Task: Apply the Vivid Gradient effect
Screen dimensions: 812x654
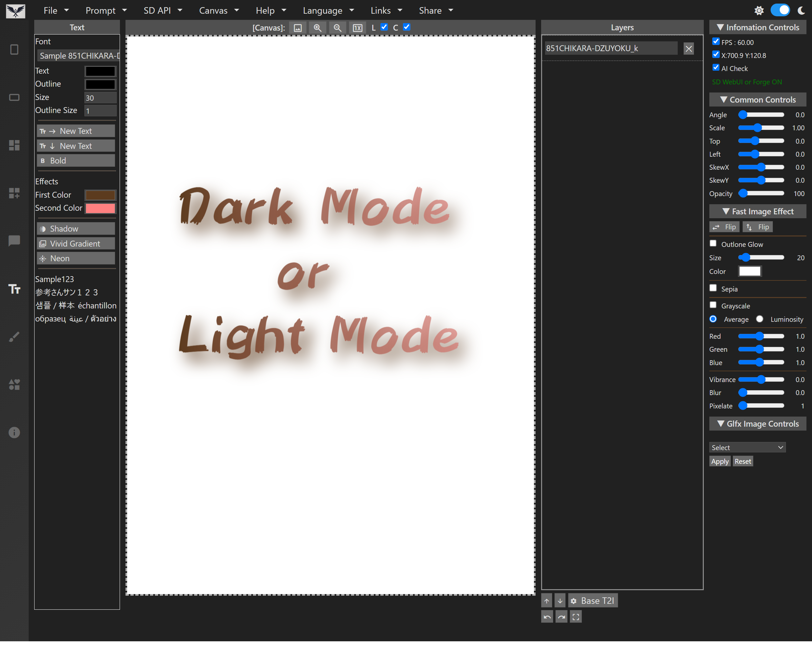Action: tap(76, 244)
